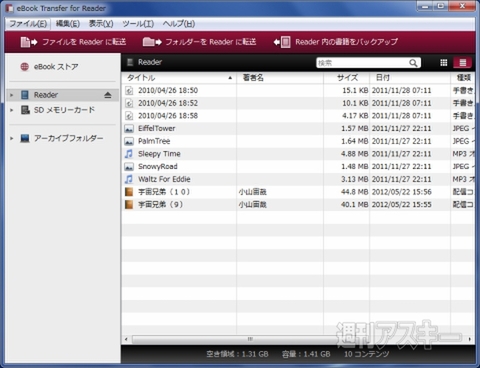Click フォルダーを Reader に転送 button
This screenshot has height=368, width=480.
(x=199, y=42)
